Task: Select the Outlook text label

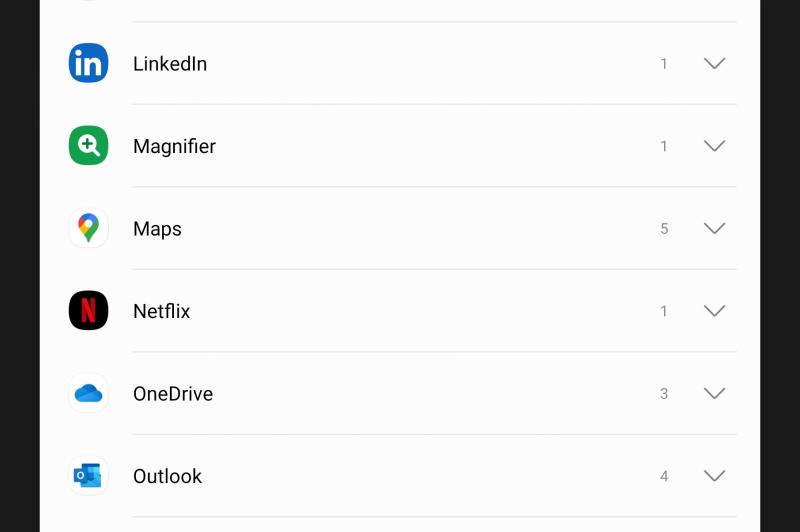Action: point(167,476)
